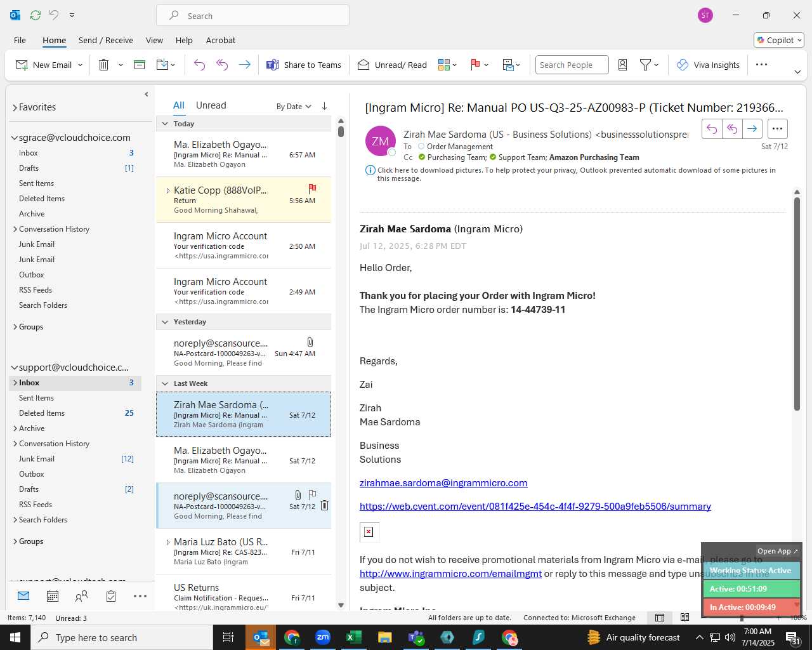Open Calendar view in navigation bar
This screenshot has height=650, width=812.
(x=53, y=596)
